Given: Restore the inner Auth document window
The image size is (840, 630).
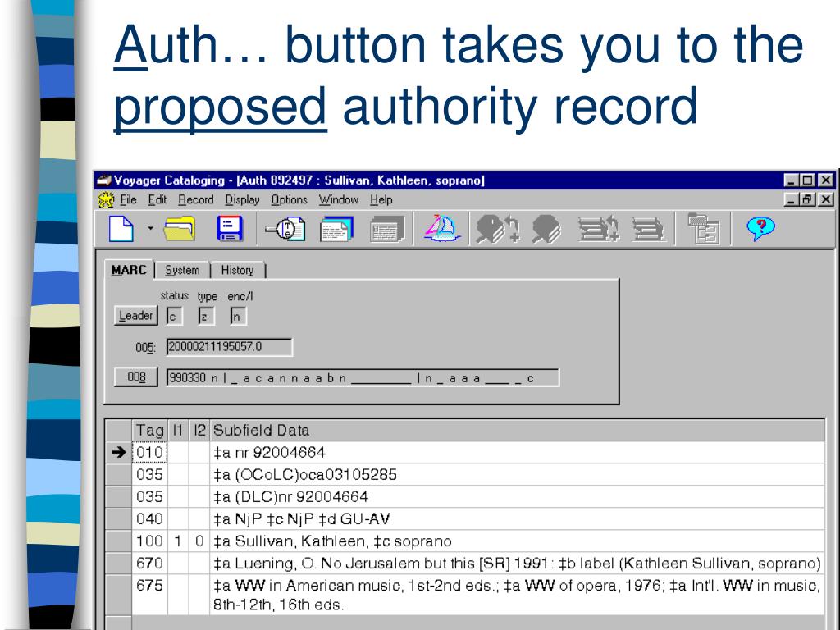Looking at the screenshot, I should pos(807,199).
